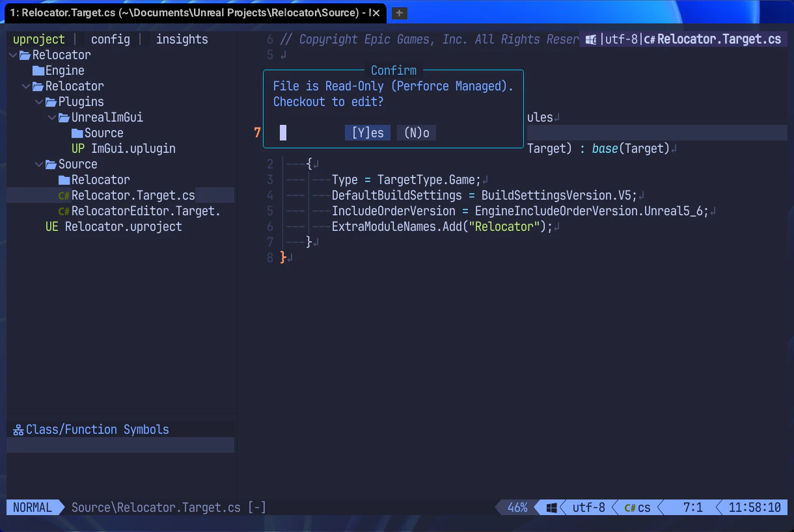Viewport: 794px width, 532px height.
Task: Click the Source folder icon under UnrealImGui
Action: coord(77,133)
